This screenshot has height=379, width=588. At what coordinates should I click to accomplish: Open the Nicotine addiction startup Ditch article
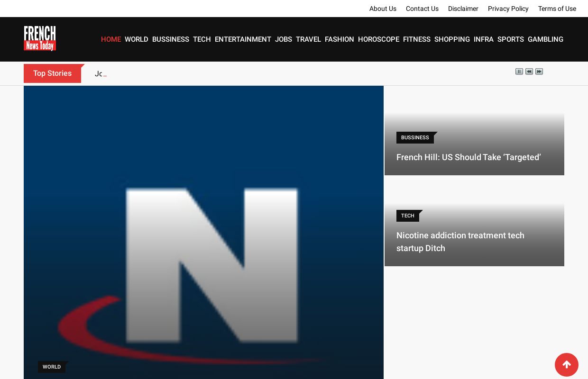click(x=460, y=242)
